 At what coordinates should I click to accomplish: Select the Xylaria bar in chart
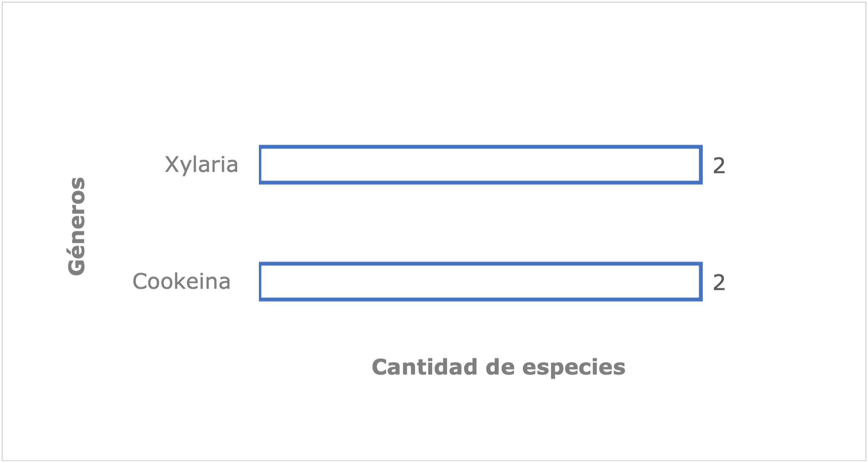pos(481,165)
